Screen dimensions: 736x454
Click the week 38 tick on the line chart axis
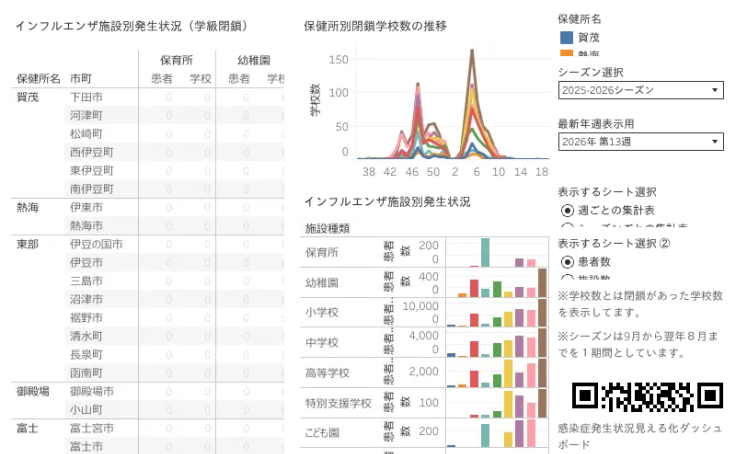pos(368,172)
